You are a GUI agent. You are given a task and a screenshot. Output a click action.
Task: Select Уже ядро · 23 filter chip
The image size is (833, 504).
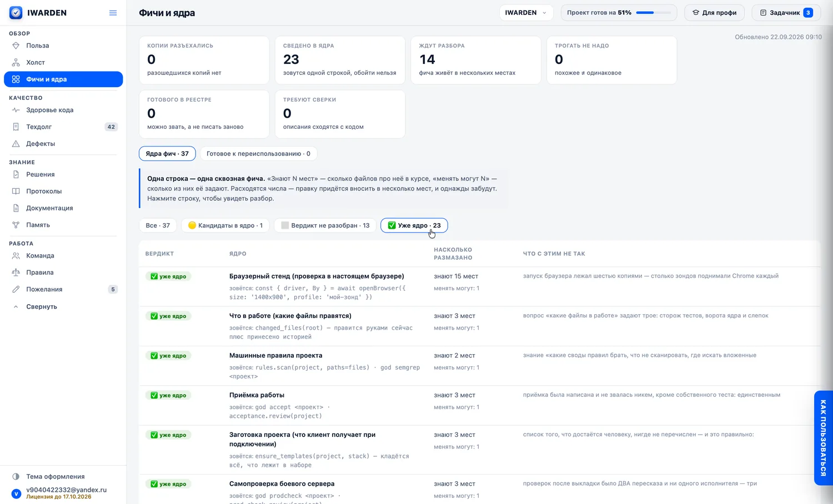coord(414,225)
